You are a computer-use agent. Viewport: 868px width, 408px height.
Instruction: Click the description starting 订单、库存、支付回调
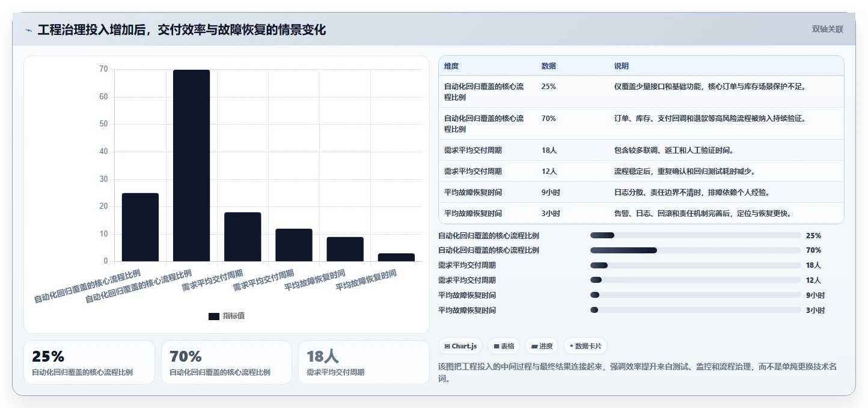(709, 119)
